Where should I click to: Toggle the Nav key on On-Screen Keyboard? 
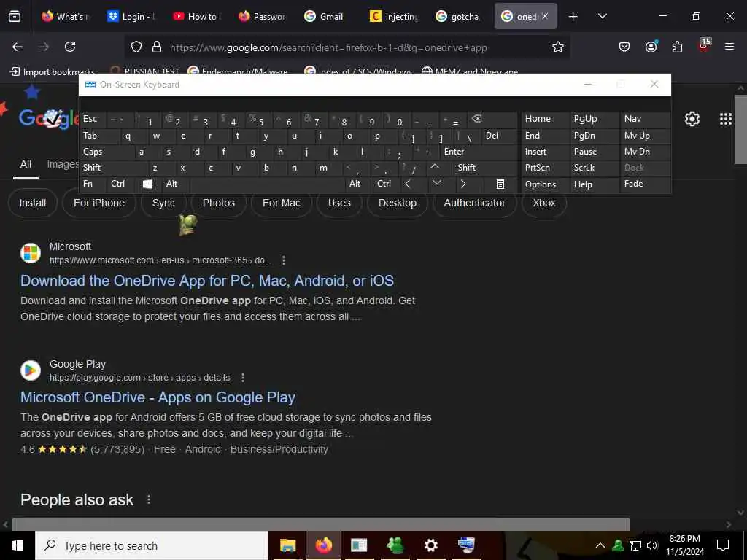pyautogui.click(x=646, y=119)
